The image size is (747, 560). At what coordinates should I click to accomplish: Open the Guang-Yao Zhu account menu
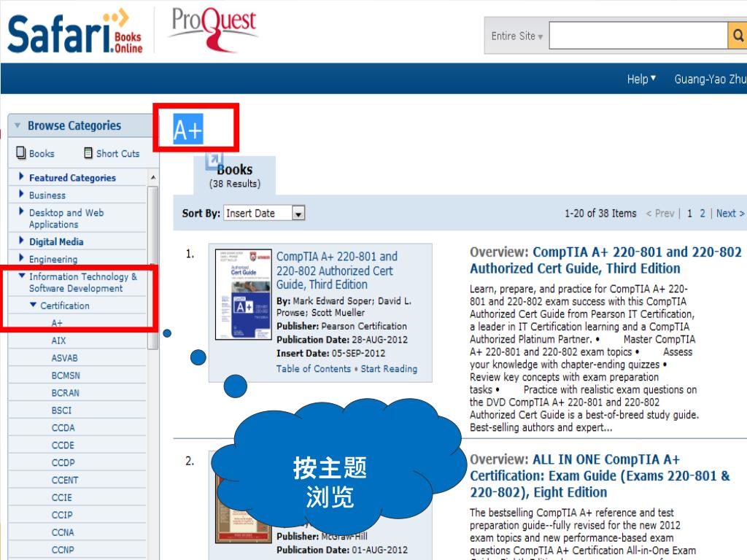click(x=710, y=79)
